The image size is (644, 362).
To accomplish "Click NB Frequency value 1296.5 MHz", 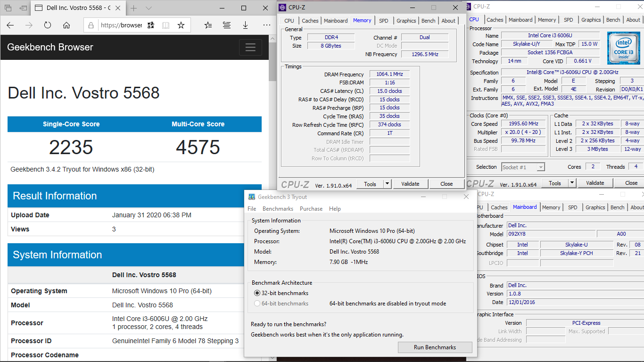I will 425,54.
